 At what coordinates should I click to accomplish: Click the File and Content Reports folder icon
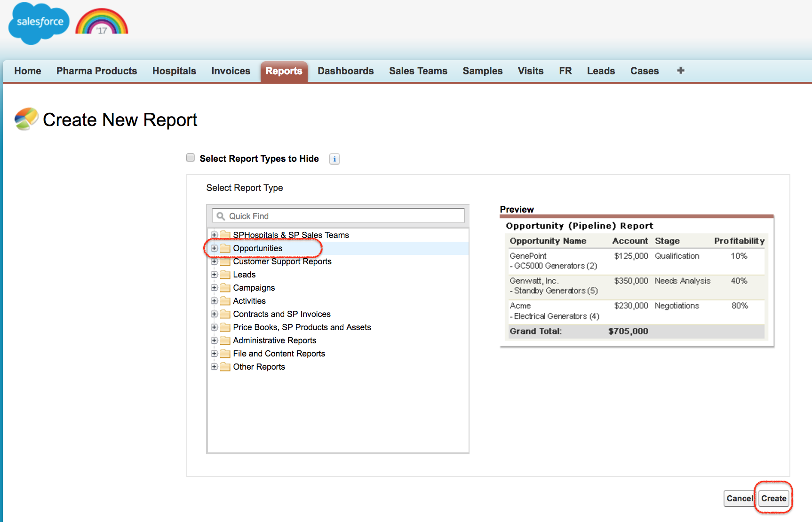pyautogui.click(x=225, y=353)
